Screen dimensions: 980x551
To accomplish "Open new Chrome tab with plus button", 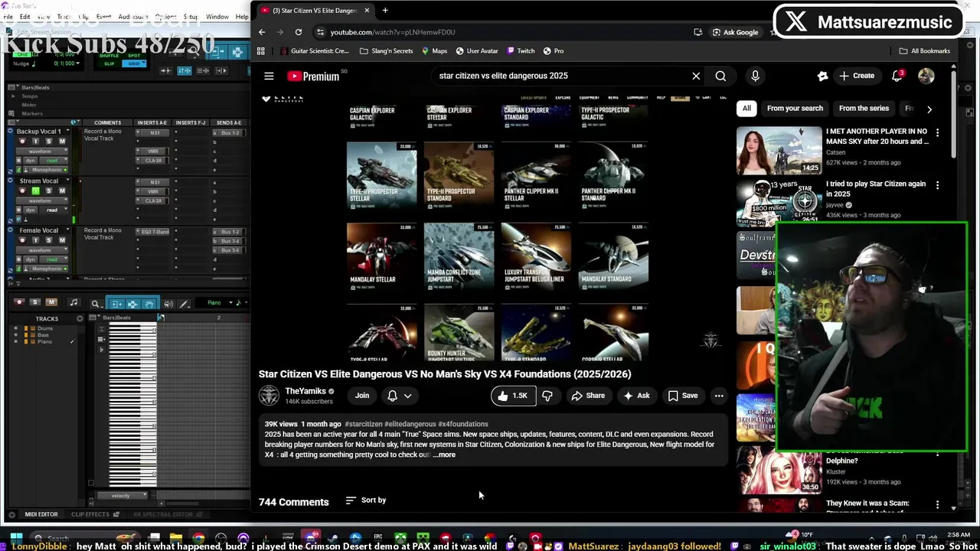I will click(x=385, y=11).
